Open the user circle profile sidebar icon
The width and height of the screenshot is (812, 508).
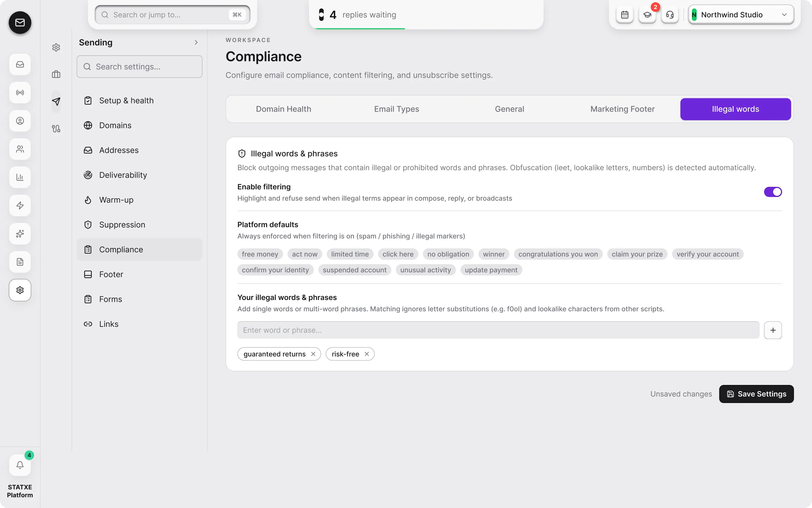tap(20, 121)
